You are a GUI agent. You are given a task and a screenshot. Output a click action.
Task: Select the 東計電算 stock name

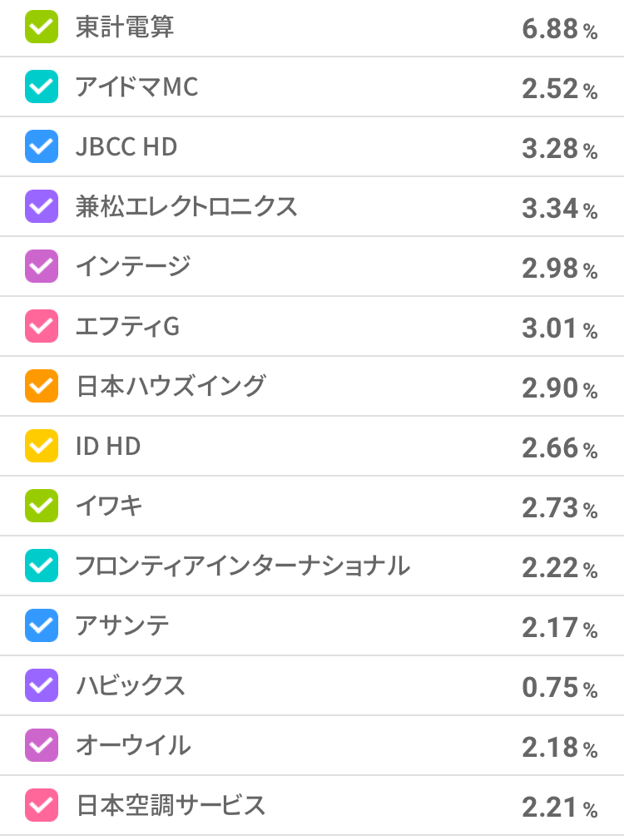(125, 27)
